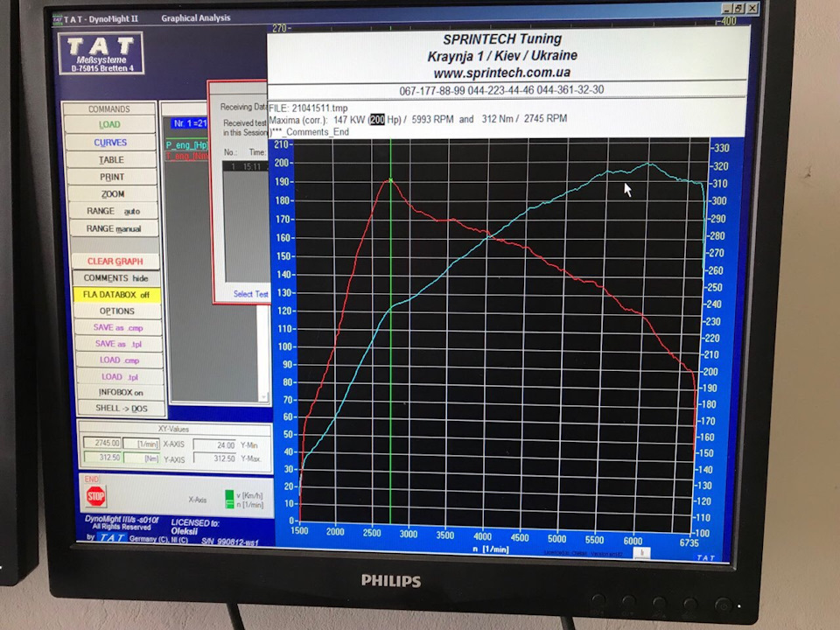The width and height of the screenshot is (840, 630).
Task: Close the DynoMight window
Action: [752, 8]
